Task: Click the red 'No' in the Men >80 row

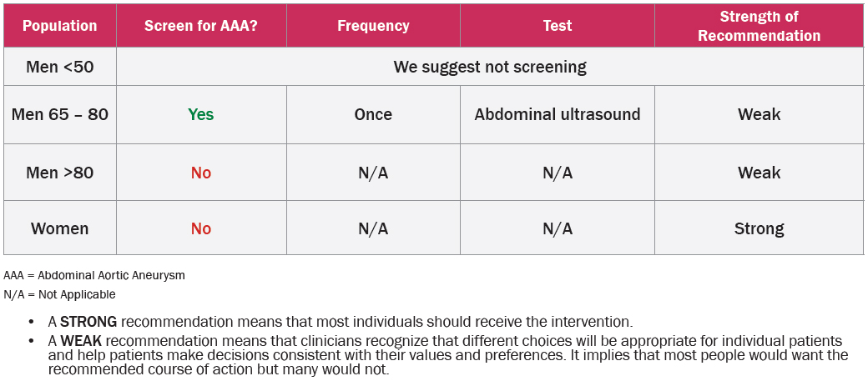Action: (201, 173)
